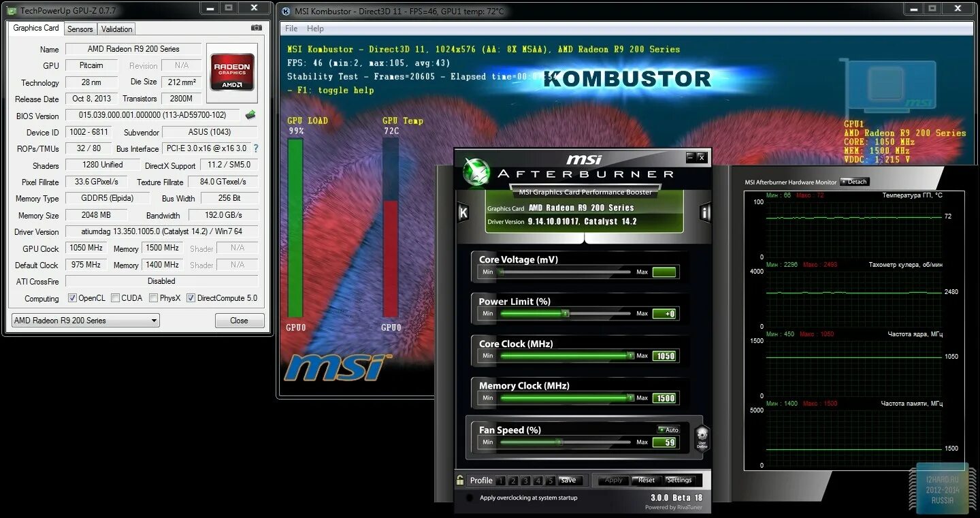Click the Core Clock value field 1050
The height and width of the screenshot is (518, 980).
664,356
